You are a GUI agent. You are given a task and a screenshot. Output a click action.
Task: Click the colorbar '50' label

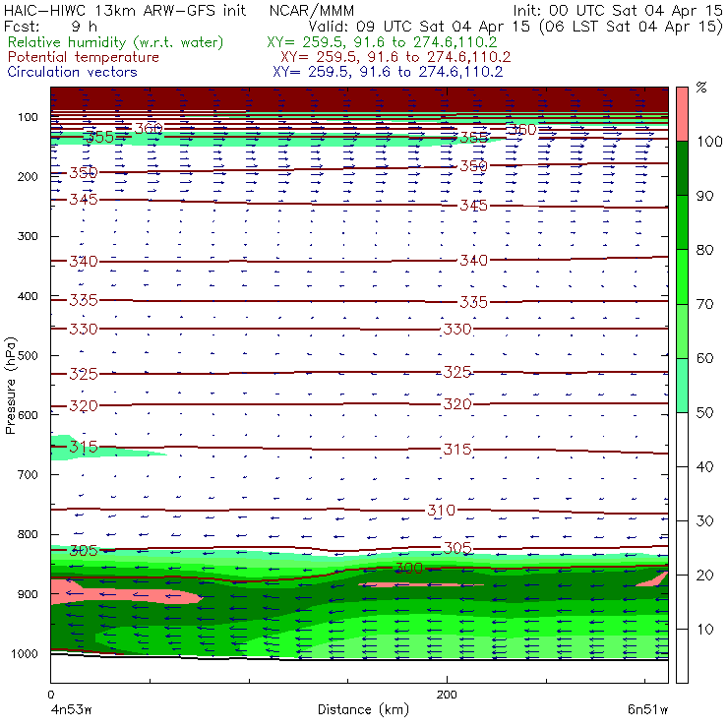[704, 412]
